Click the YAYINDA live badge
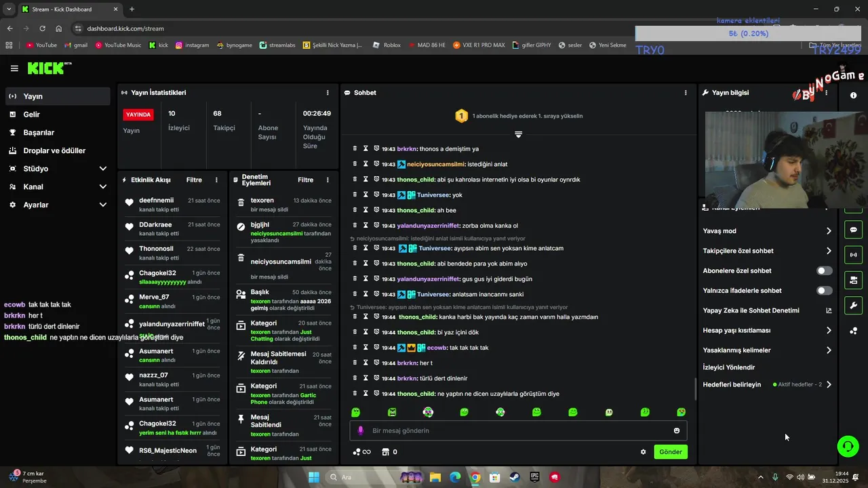 [138, 115]
